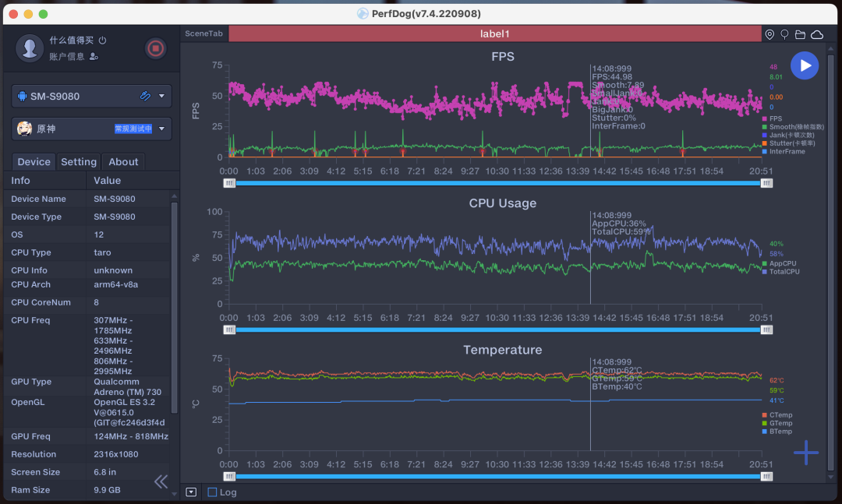Click the Android device icon

click(22, 96)
